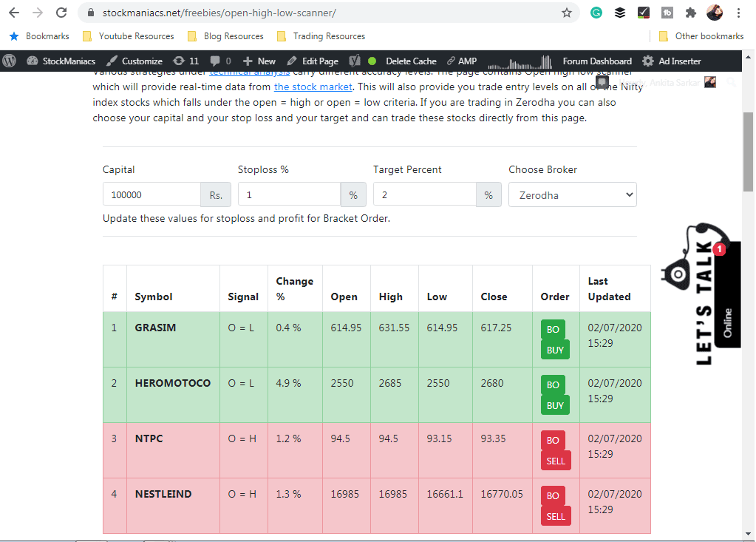Image resolution: width=756 pixels, height=542 pixels.
Task: Open the Ad Inserter settings
Action: [x=672, y=61]
